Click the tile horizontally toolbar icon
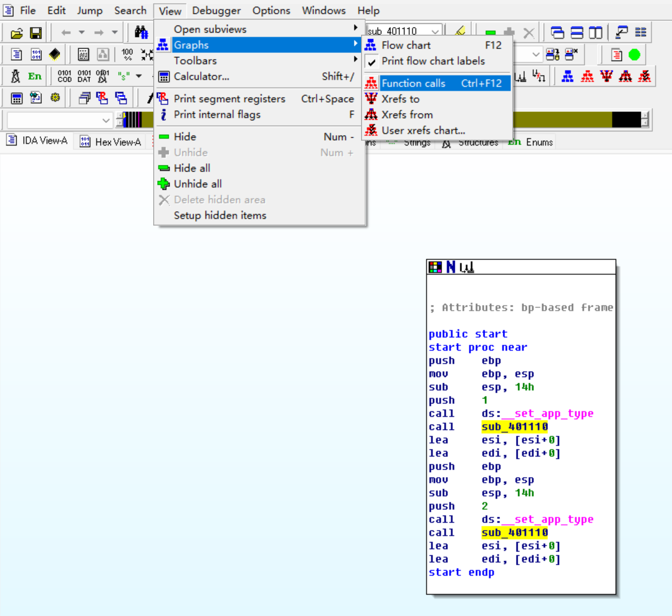Viewport: 672px width, 616px height. [x=577, y=33]
